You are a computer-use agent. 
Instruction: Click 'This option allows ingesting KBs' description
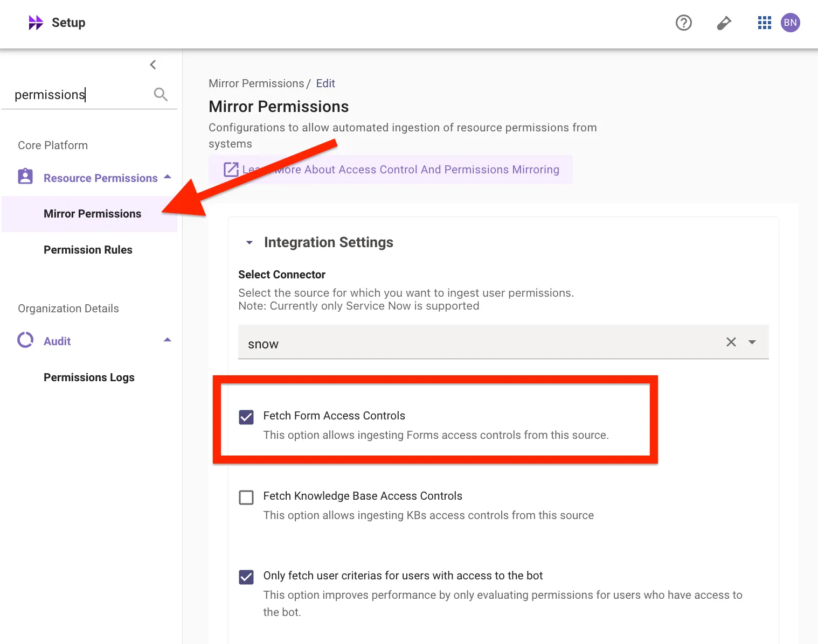pos(428,515)
